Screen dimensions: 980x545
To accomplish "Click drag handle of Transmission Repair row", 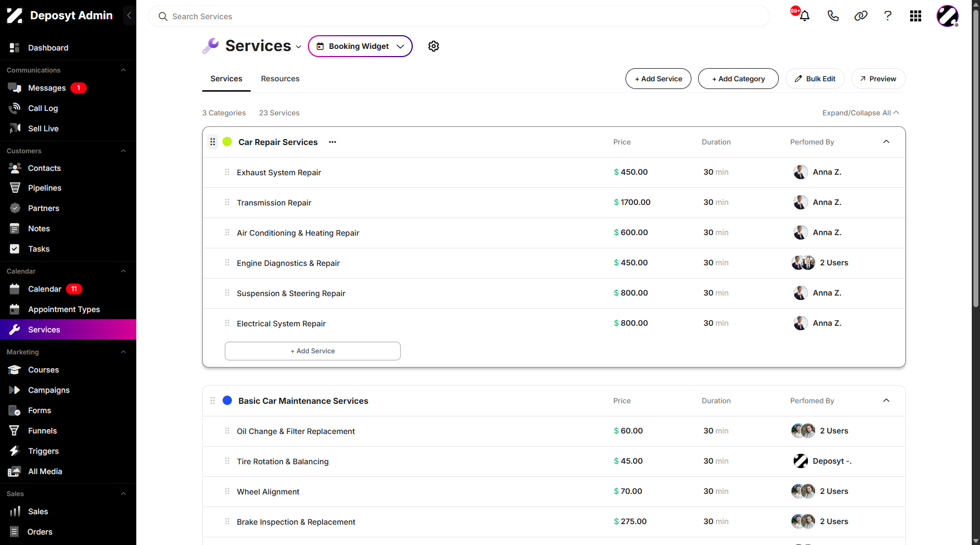I will point(227,202).
